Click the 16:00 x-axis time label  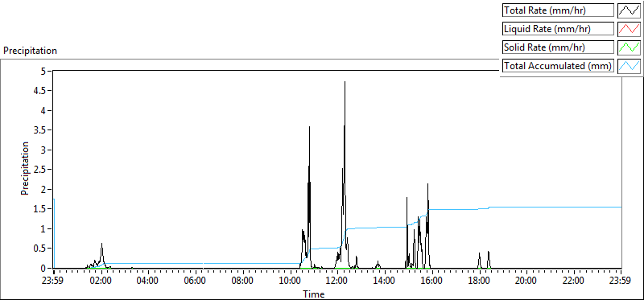coord(431,282)
